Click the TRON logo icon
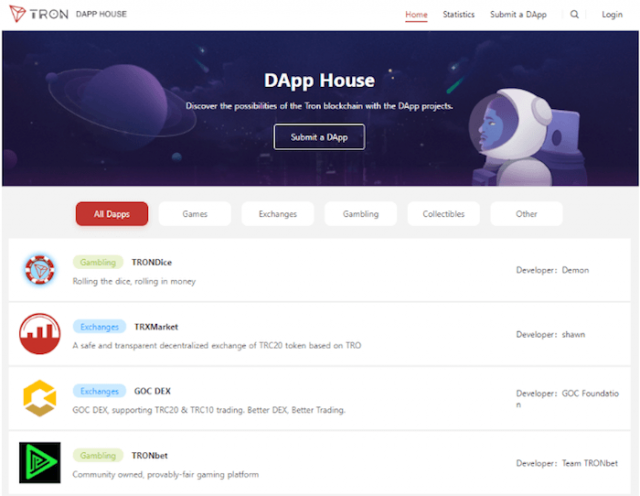 tap(17, 13)
